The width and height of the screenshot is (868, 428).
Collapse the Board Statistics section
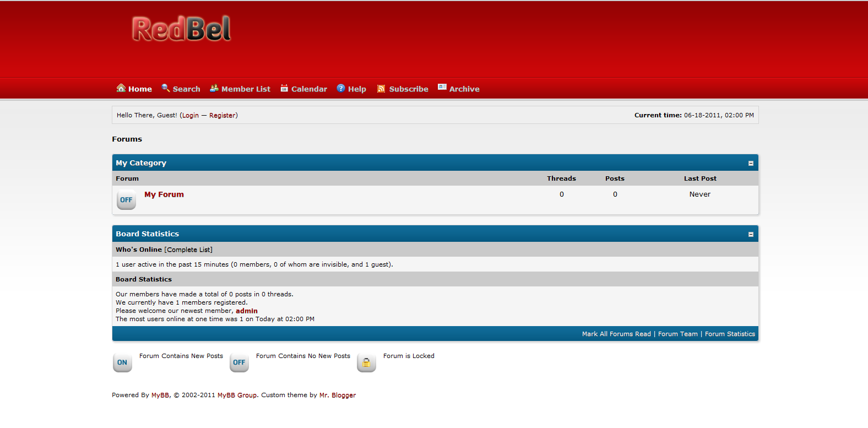tap(751, 235)
